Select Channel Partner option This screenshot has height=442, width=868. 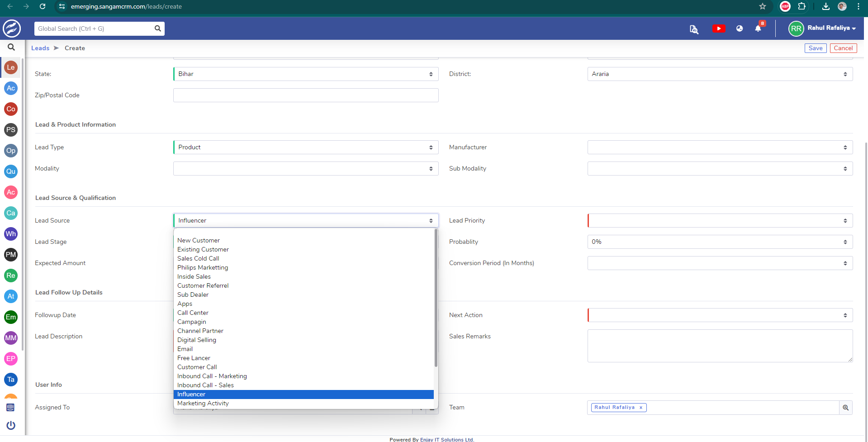304,331
